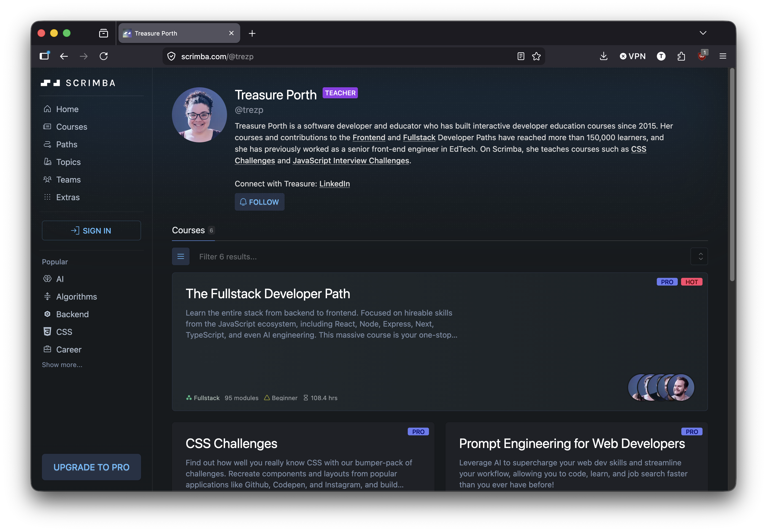The width and height of the screenshot is (767, 532).
Task: Click the Fullstack topic tag on the card
Action: (203, 398)
